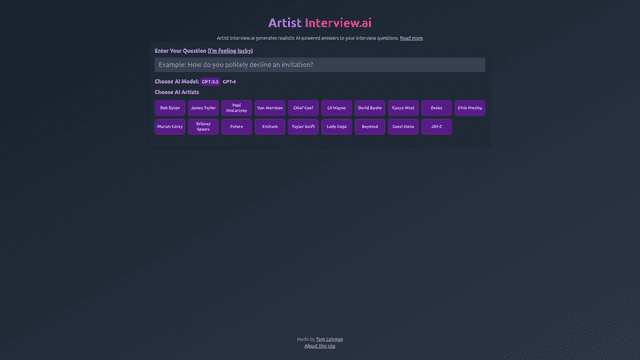Select the JAY-Z artist button
Viewport: 640px width, 360px height.
(x=437, y=127)
